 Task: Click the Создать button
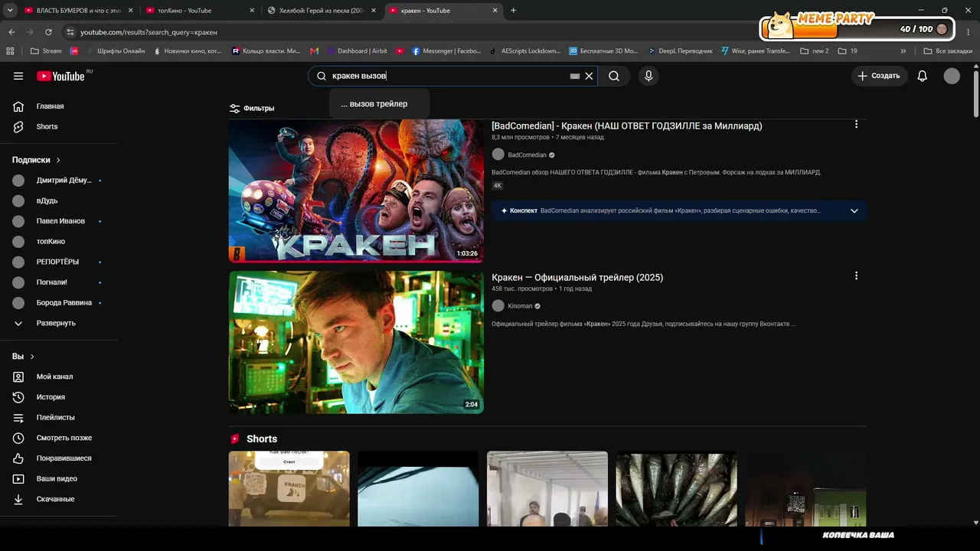pos(879,76)
